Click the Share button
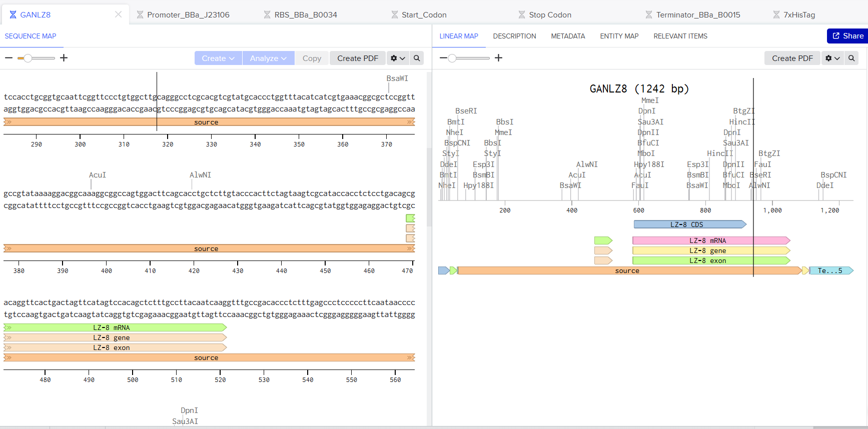Viewport: 868px width, 429px height. [847, 36]
